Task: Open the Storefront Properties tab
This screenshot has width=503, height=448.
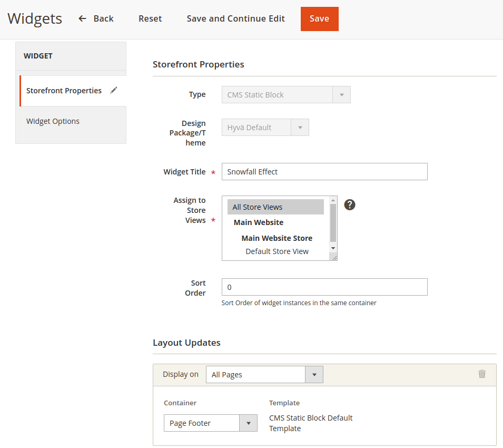Action: coord(73,91)
